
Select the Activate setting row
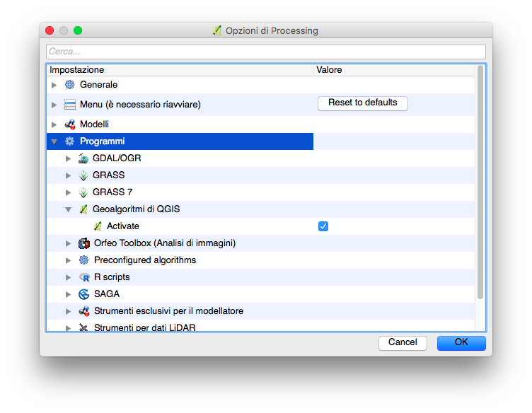pyautogui.click(x=260, y=226)
